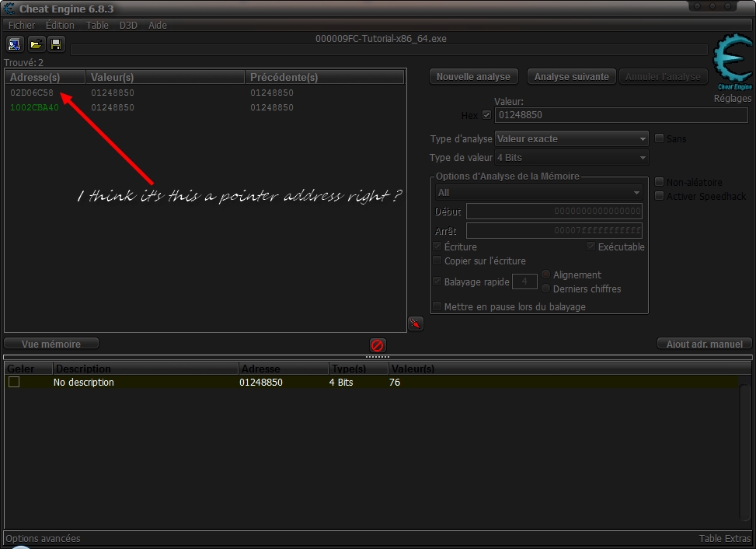Viewport: 756px width, 549px height.
Task: Click the red cancel circle above the address list
Action: [377, 345]
